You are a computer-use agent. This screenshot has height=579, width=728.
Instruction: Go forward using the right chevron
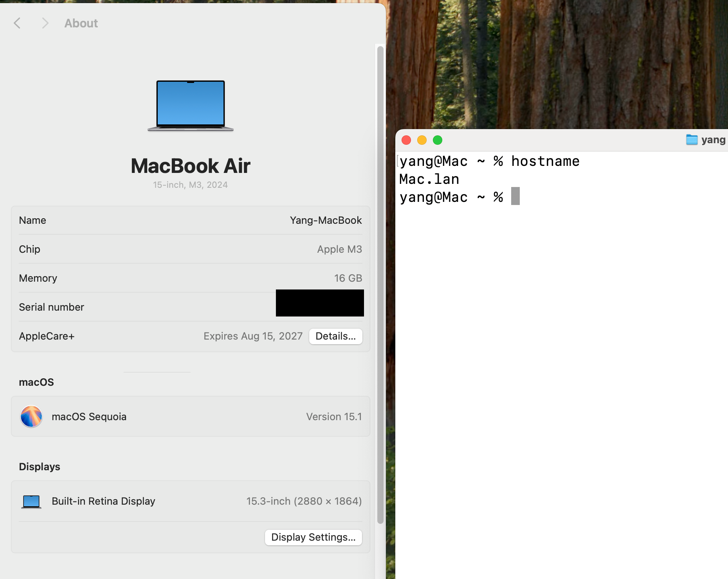[45, 23]
